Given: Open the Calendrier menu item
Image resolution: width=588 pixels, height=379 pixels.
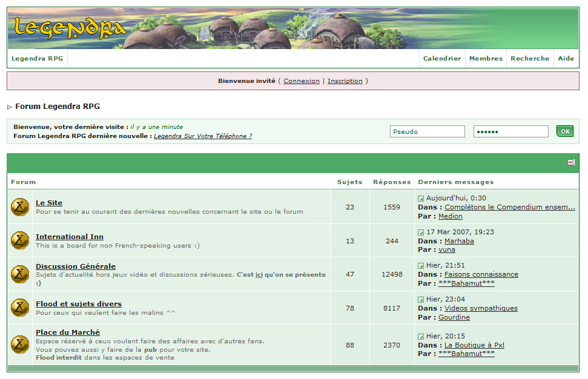Looking at the screenshot, I should [442, 59].
